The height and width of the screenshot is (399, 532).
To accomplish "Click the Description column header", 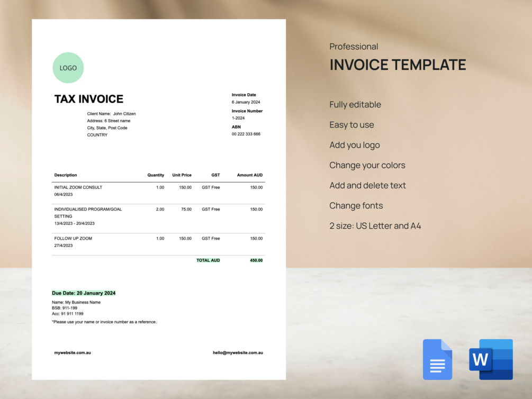I will tap(65, 175).
